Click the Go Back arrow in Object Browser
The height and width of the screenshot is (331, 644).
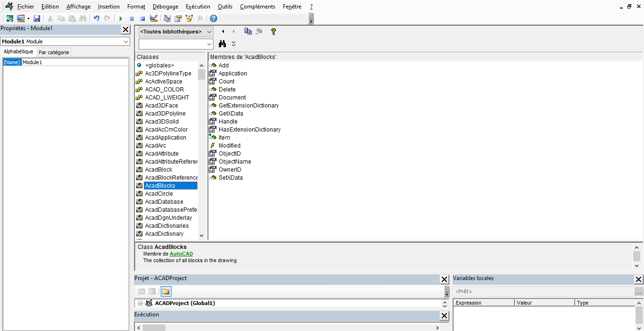223,32
